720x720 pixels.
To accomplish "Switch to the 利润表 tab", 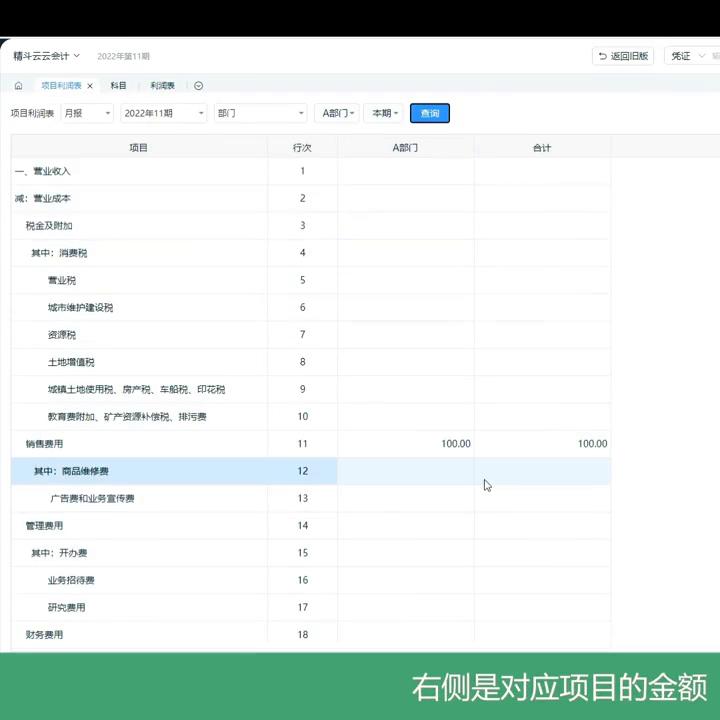I will tap(163, 86).
